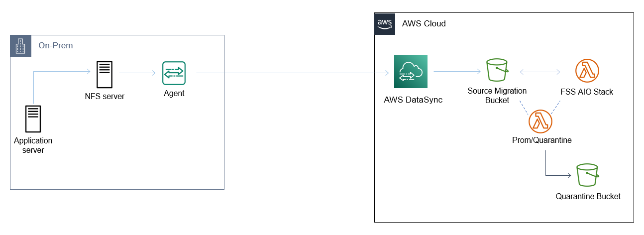Select the "On-Prem" group label
Screen dimensions: 644x235
pos(56,46)
